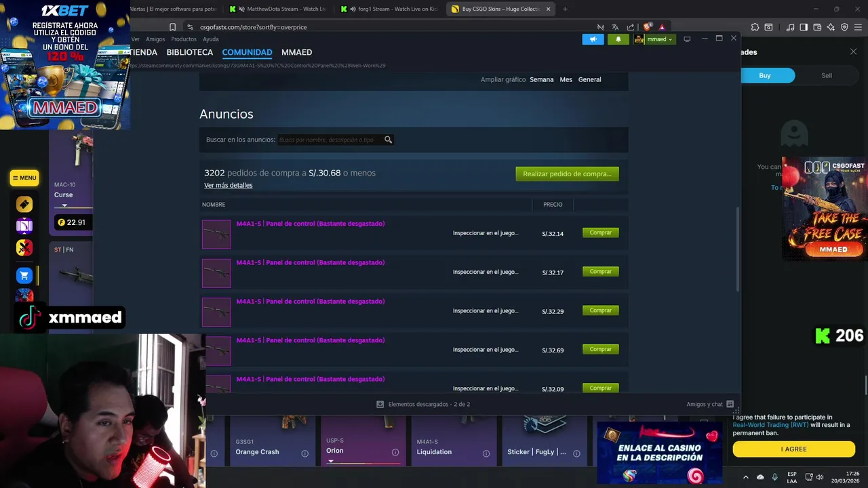Show info for USP-S Orion
868x488 pixels.
[x=395, y=452]
